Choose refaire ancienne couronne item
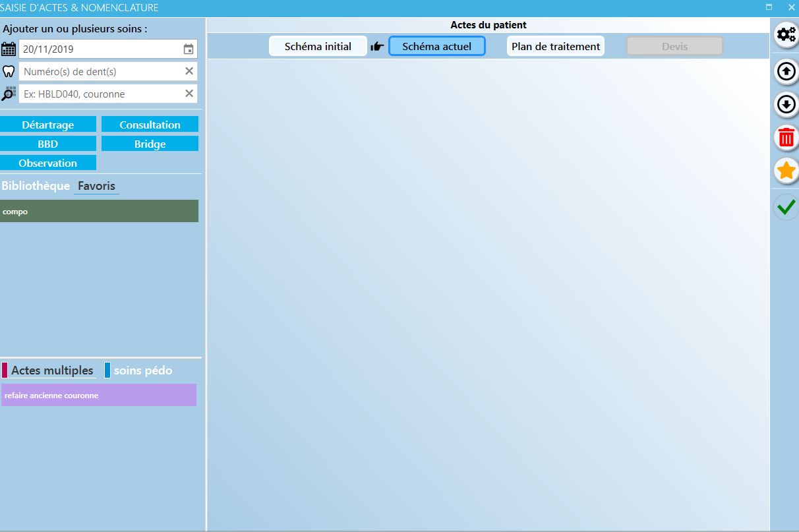799x532 pixels. pyautogui.click(x=99, y=396)
